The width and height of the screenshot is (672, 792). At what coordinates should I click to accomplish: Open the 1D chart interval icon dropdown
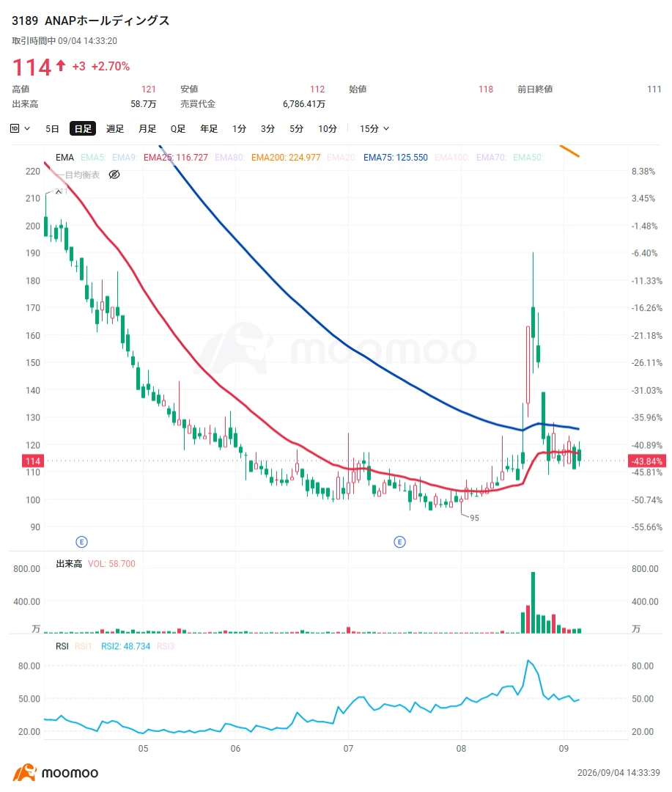point(21,129)
